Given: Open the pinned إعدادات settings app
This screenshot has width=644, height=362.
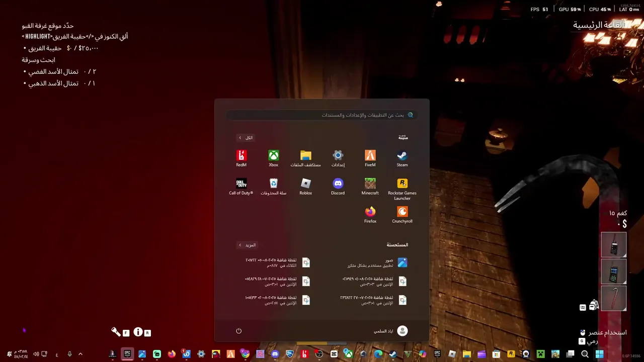Looking at the screenshot, I should [x=338, y=158].
